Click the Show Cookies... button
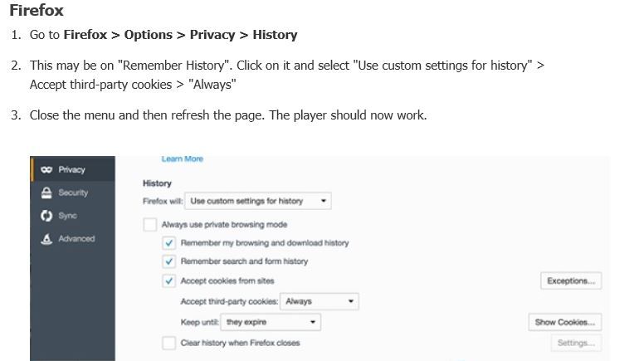The width and height of the screenshot is (644, 361). tap(564, 322)
